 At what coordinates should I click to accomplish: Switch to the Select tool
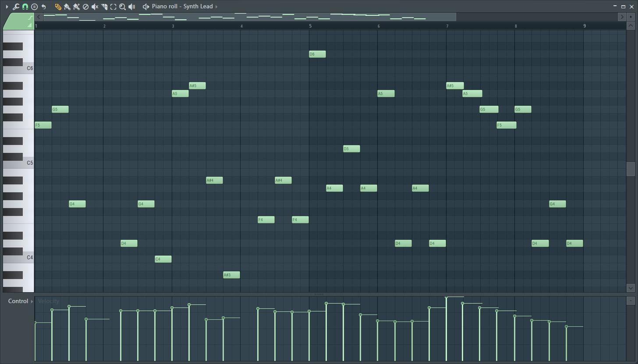click(x=113, y=6)
